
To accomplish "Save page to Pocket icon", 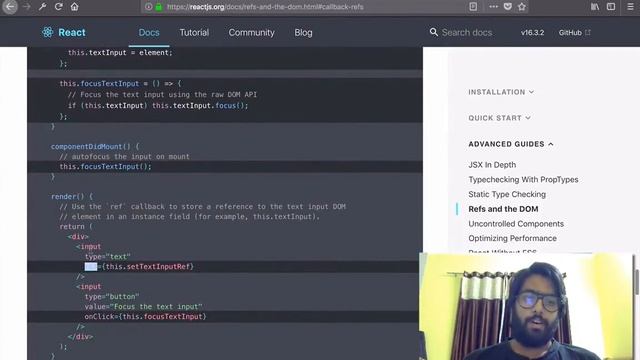I will (x=508, y=7).
